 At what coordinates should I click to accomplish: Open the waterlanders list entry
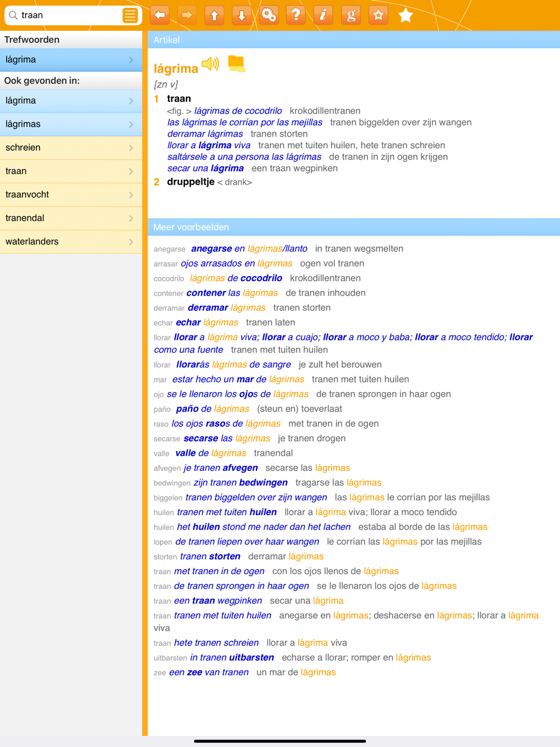tap(71, 242)
